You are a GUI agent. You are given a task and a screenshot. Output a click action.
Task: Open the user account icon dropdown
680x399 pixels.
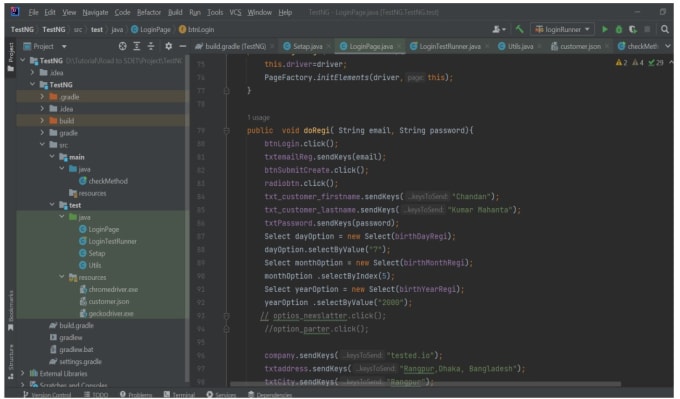(499, 29)
